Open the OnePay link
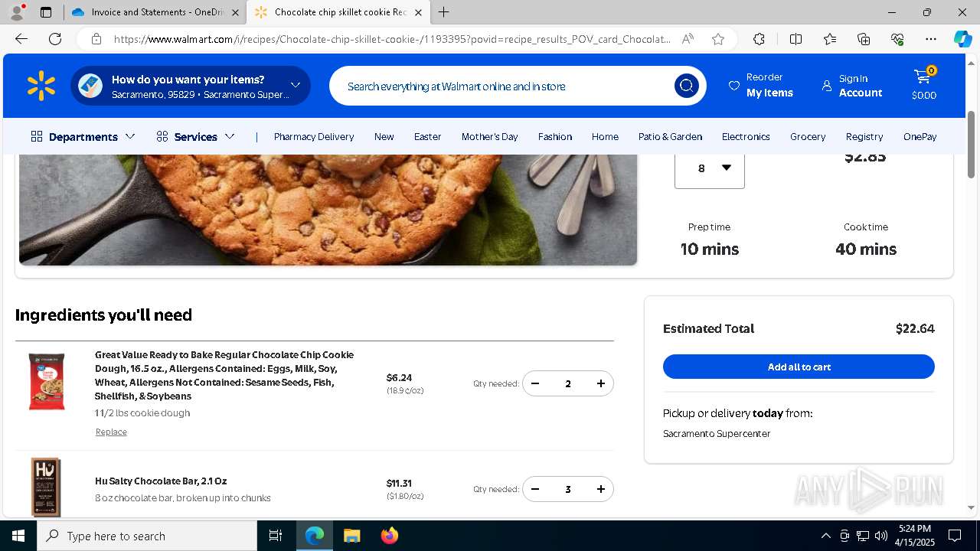Viewport: 980px width, 551px height. point(920,136)
